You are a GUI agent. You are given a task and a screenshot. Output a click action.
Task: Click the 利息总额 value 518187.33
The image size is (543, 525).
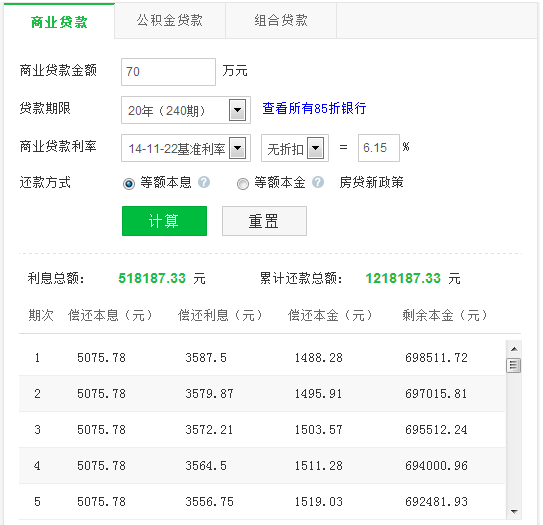click(x=152, y=278)
